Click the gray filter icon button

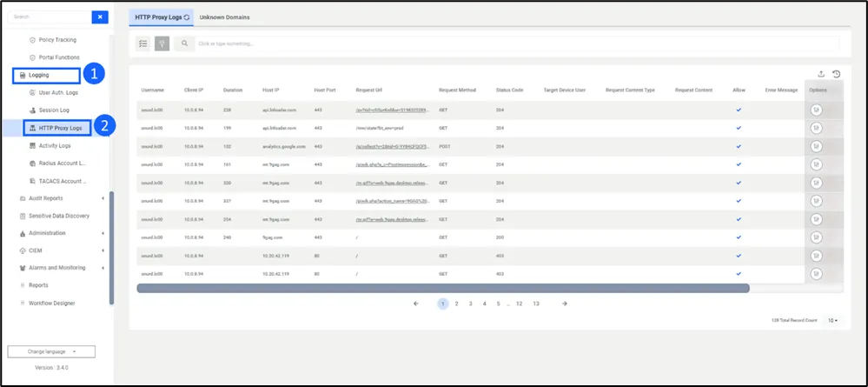click(162, 43)
